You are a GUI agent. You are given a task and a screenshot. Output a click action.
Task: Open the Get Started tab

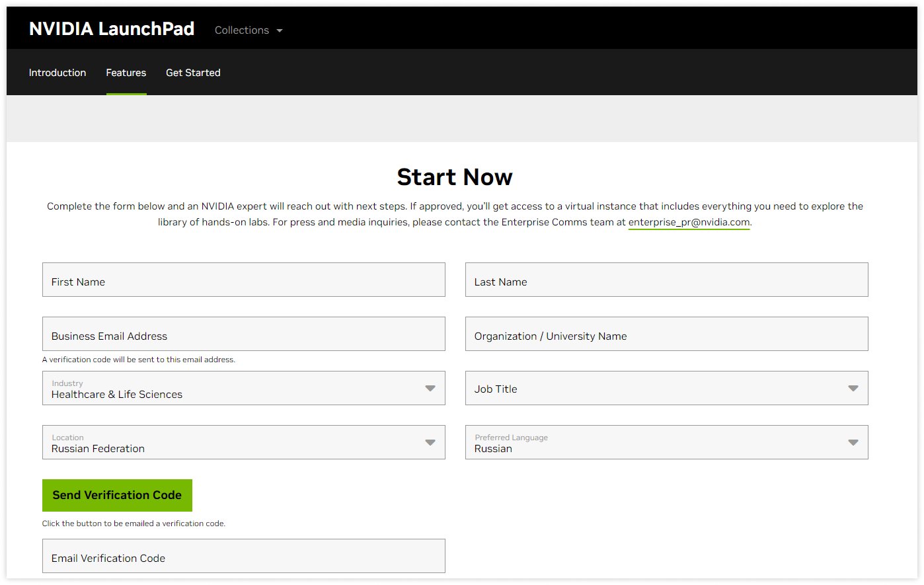(193, 73)
